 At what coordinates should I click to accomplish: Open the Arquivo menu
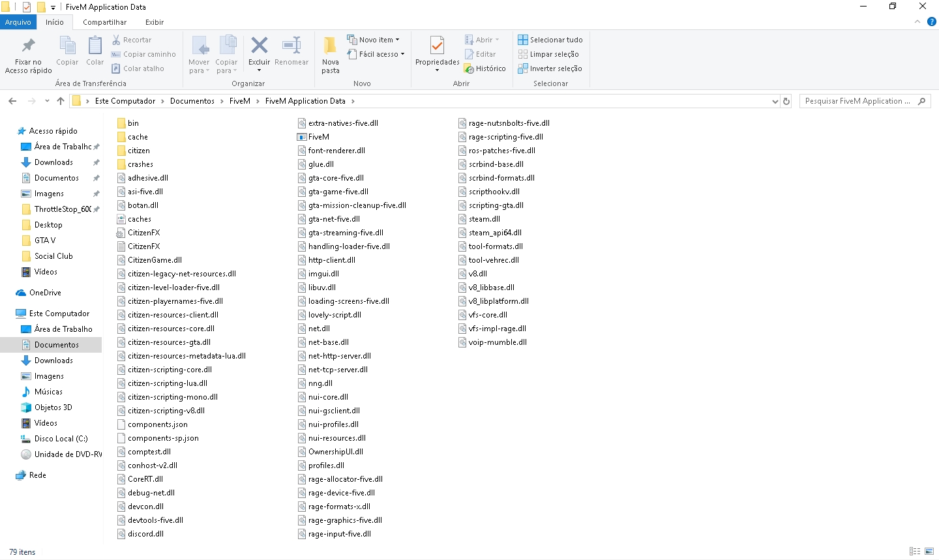click(18, 22)
